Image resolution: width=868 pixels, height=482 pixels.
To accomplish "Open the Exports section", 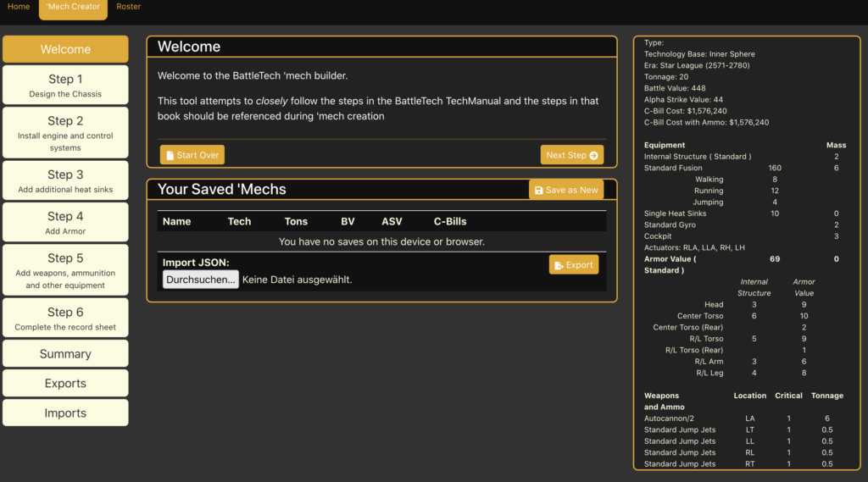I will (65, 384).
